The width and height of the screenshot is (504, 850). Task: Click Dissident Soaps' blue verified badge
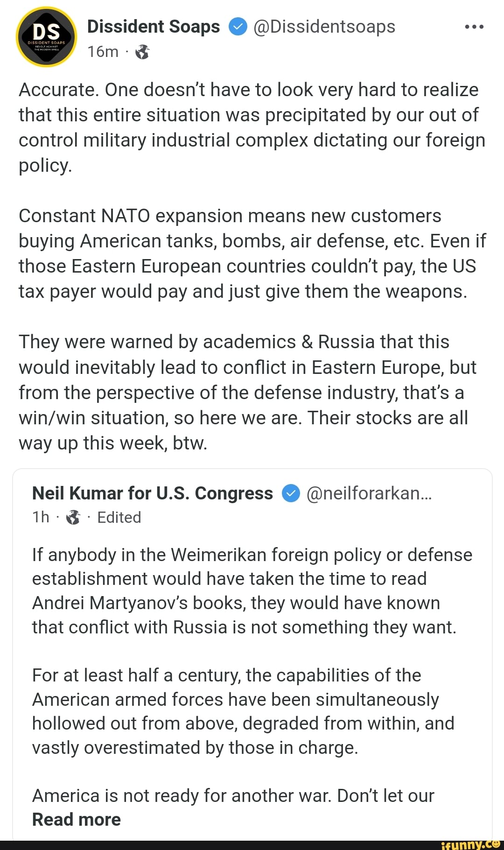coord(238,27)
